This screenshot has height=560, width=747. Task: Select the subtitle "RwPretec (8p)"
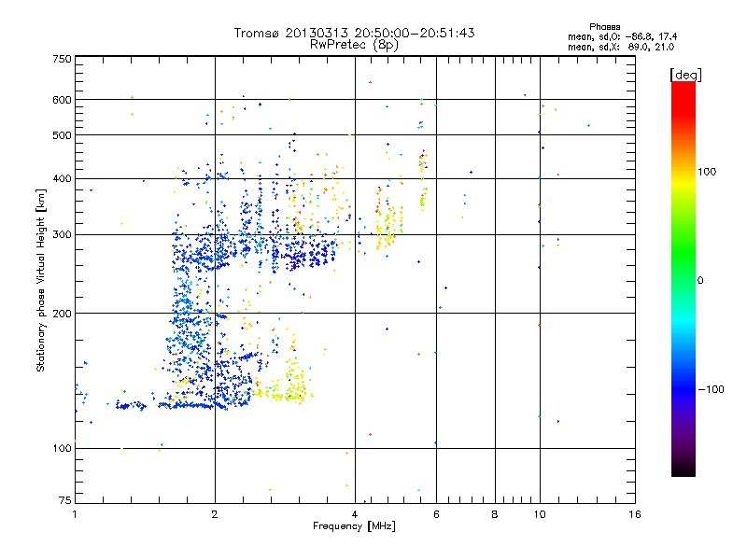354,45
